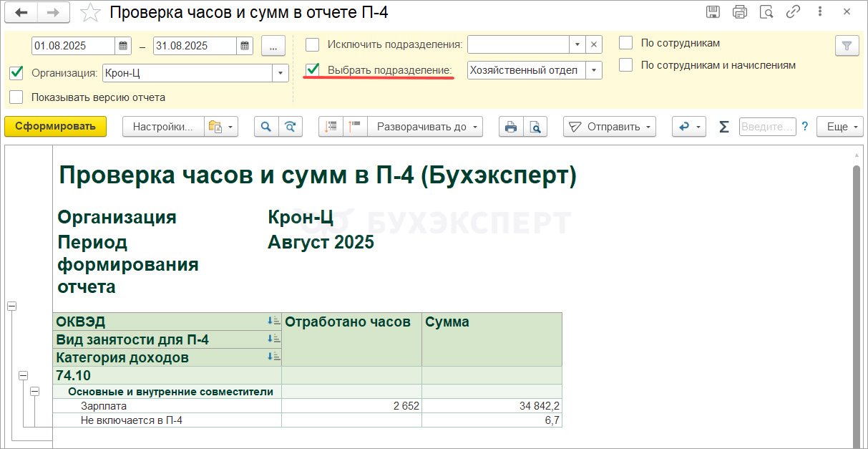Click the back navigation arrow

tap(23, 12)
